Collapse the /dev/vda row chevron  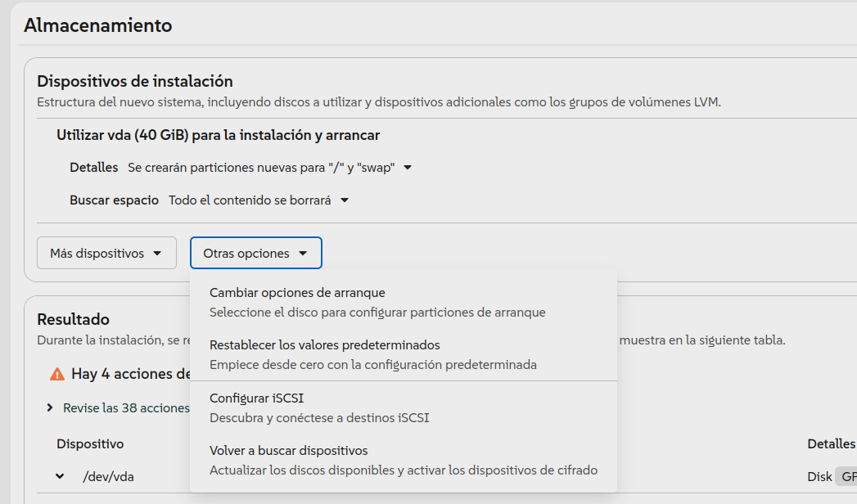point(60,476)
